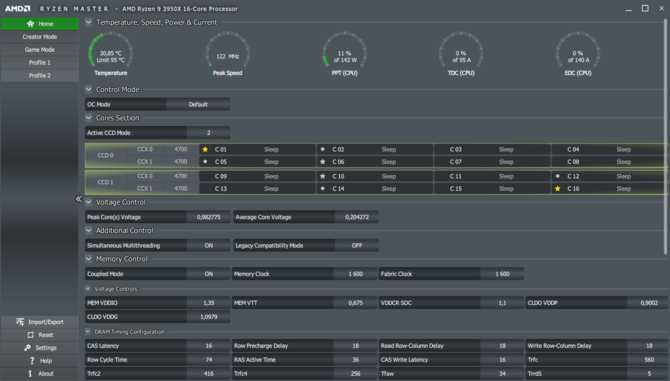This screenshot has height=381, width=670.
Task: Click Memory Clock value 1 600
Action: click(x=356, y=274)
